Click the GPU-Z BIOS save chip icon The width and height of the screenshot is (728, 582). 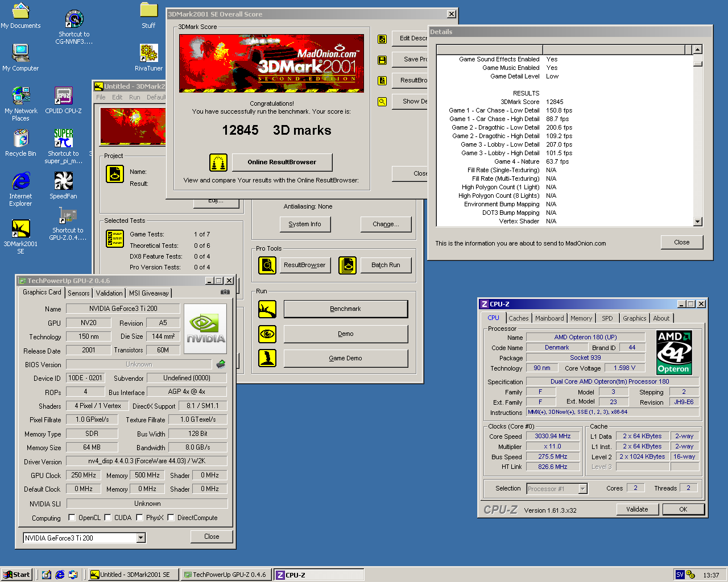pos(221,364)
